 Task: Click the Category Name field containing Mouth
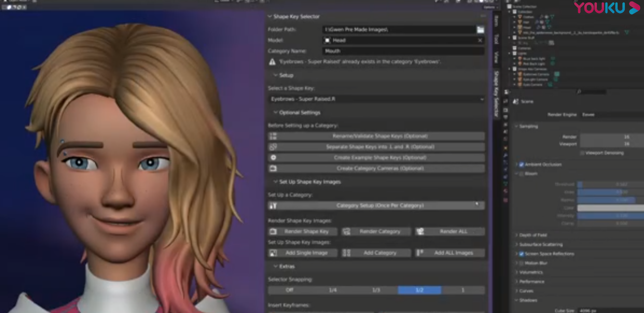pyautogui.click(x=403, y=51)
